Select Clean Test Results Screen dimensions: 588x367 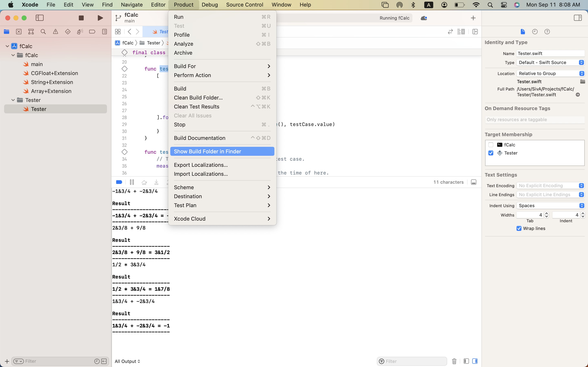click(x=197, y=107)
